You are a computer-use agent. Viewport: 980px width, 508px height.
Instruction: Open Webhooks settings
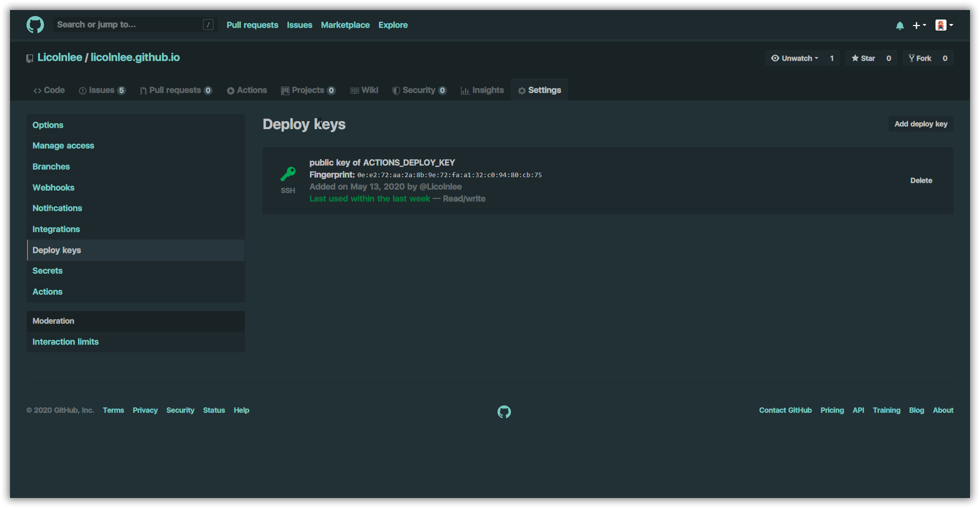pyautogui.click(x=135, y=188)
